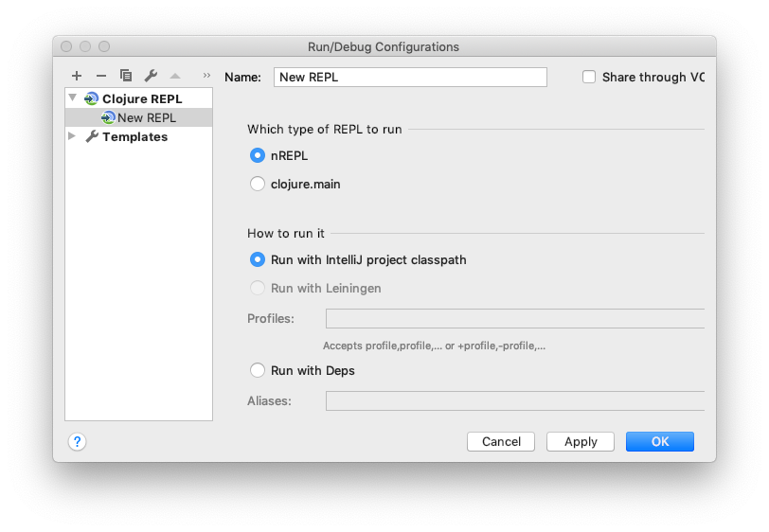Open edit templates wrench icon in toolbar

(151, 76)
